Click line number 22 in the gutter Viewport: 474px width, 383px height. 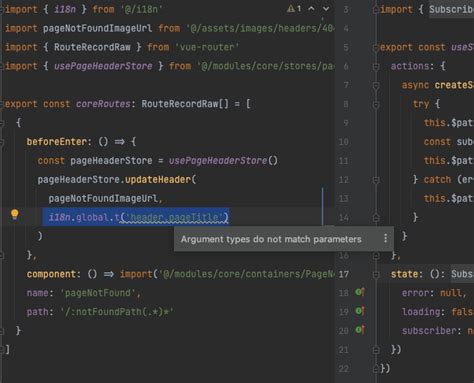pyautogui.click(x=344, y=369)
